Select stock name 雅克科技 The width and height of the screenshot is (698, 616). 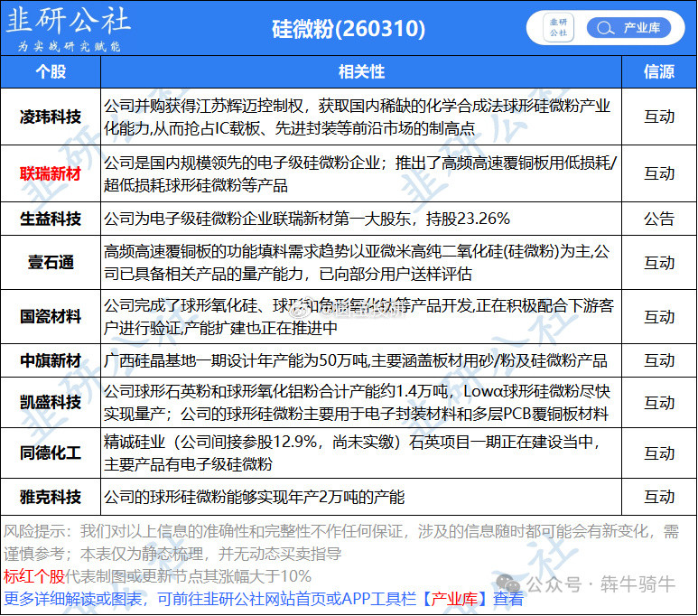coord(51,497)
